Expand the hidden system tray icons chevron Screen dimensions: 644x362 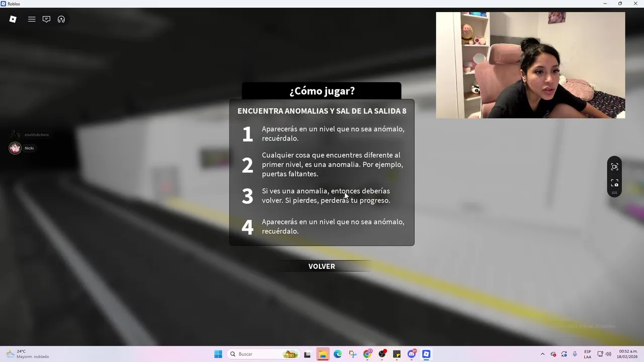coord(542,354)
